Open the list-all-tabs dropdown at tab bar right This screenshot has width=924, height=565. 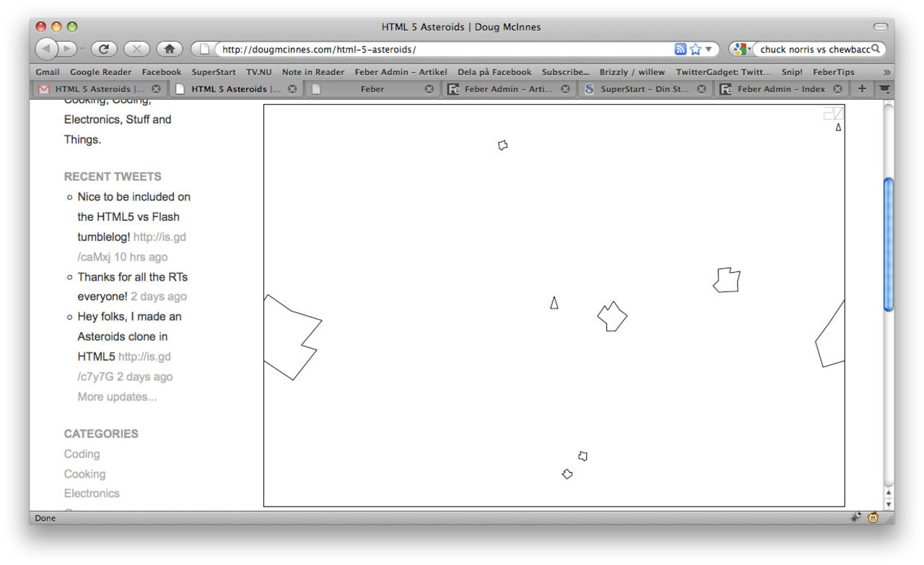pyautogui.click(x=884, y=88)
